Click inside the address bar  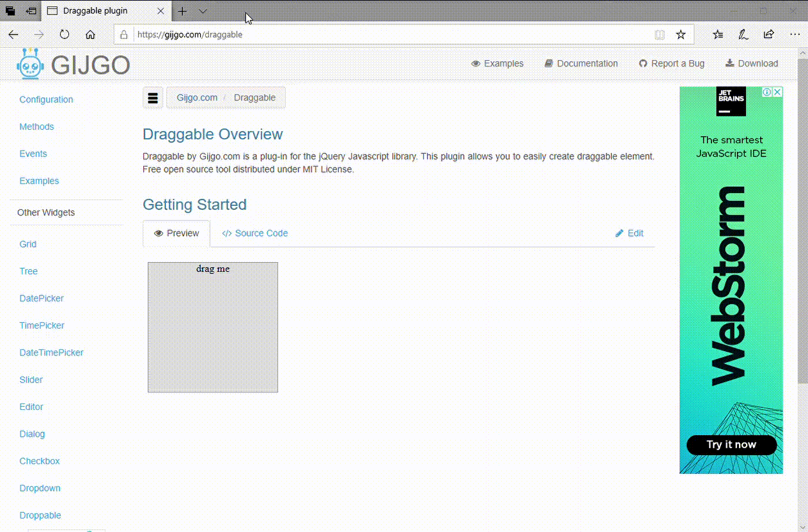click(x=320, y=34)
